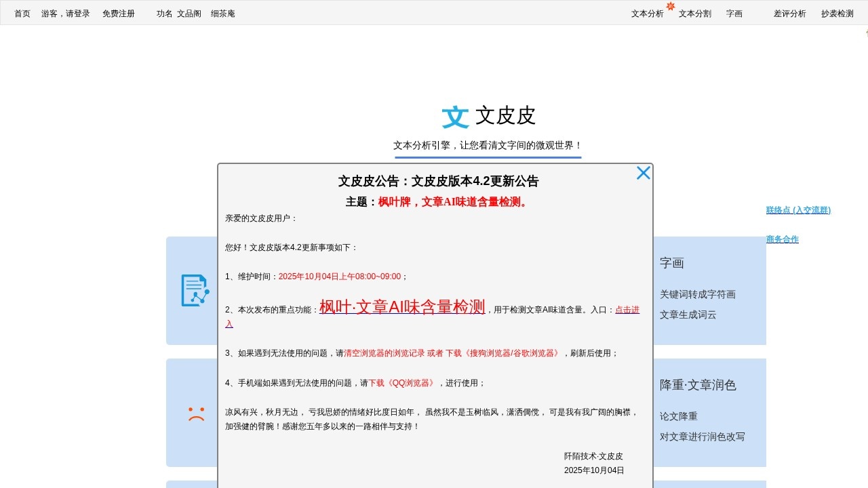The image size is (868, 488).
Task: Click the 枫叶·文章AI味含量检测 feature link
Action: click(x=401, y=306)
